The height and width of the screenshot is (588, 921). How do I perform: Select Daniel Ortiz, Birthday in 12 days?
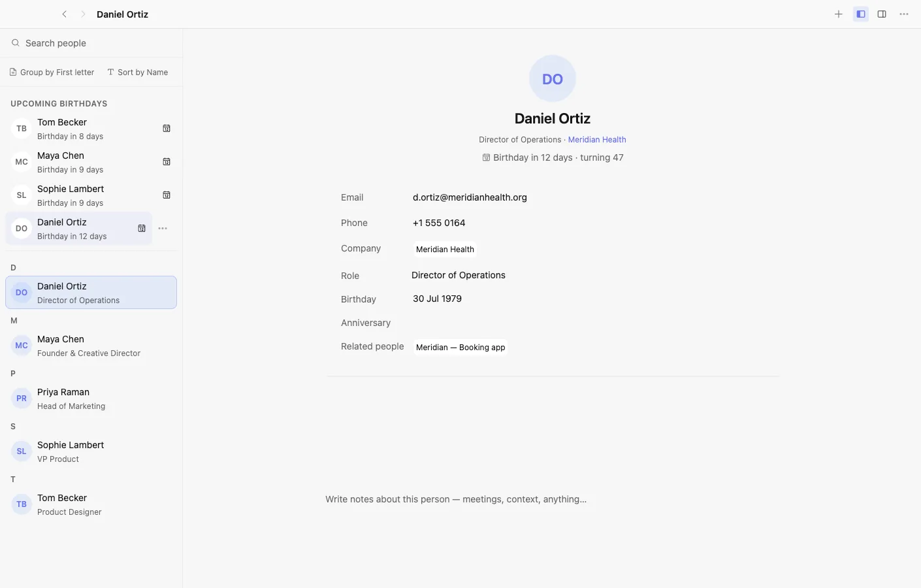click(78, 229)
